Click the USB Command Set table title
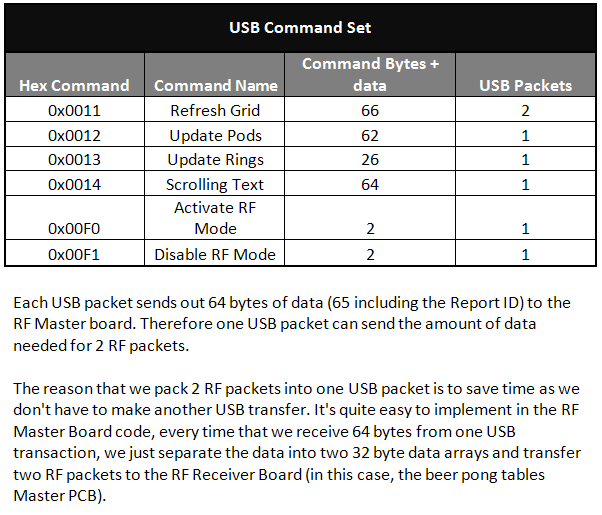This screenshot has width=602, height=515. click(x=300, y=27)
